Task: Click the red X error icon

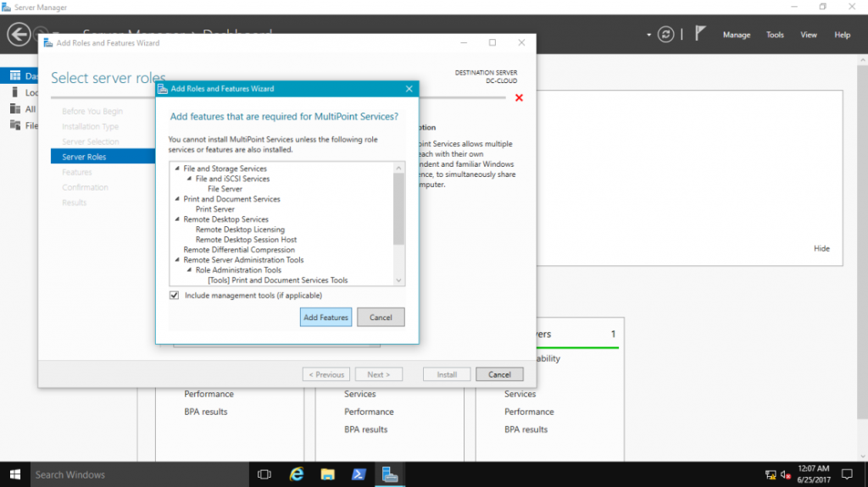Action: 519,98
